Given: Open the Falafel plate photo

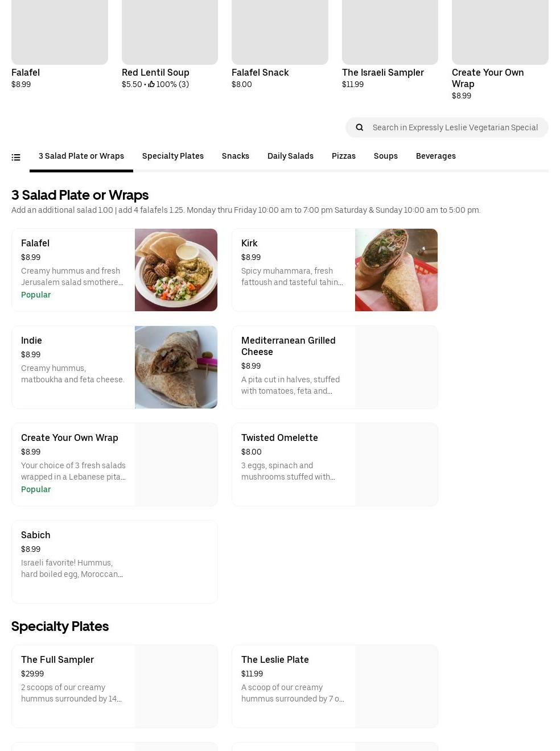Looking at the screenshot, I should pos(176,270).
